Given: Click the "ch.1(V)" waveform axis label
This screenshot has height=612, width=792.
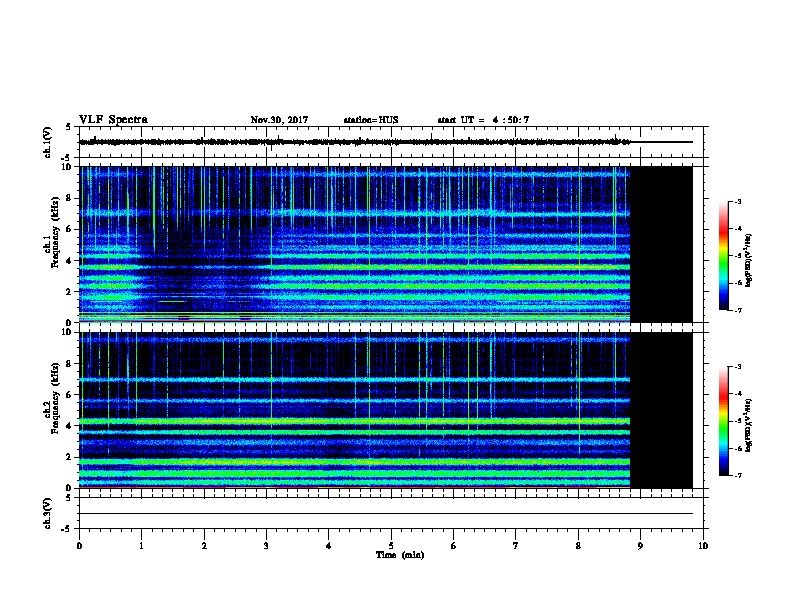Looking at the screenshot, I should [x=48, y=142].
